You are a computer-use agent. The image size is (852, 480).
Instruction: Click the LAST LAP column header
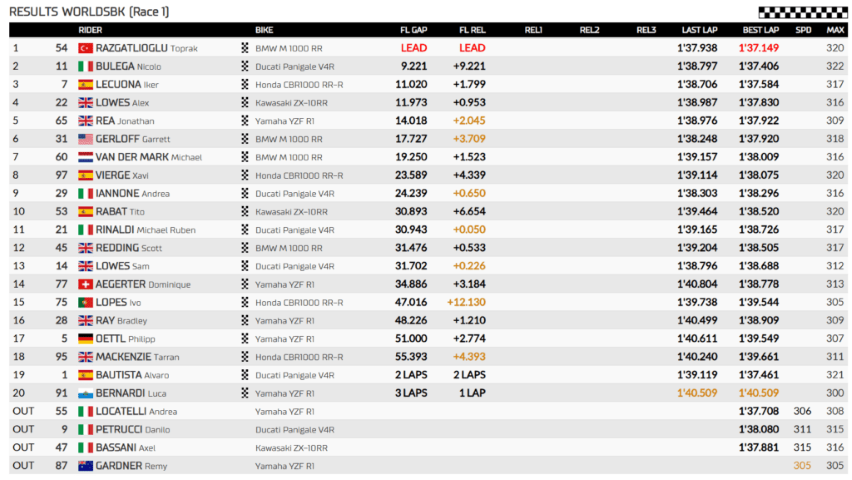click(x=699, y=30)
